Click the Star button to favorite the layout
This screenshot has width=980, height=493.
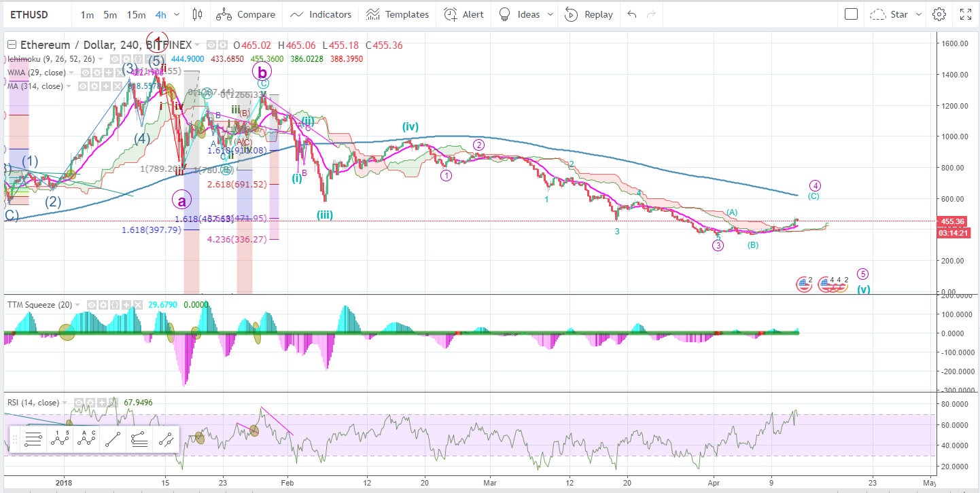point(894,14)
